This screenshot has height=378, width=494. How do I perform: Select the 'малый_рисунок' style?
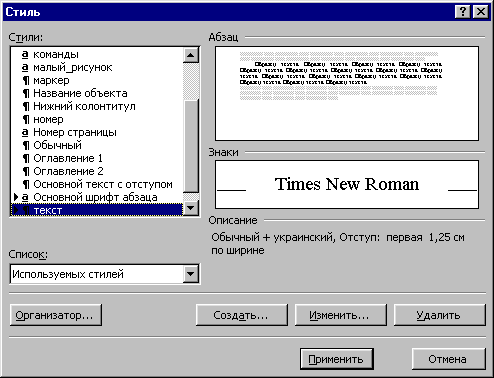pyautogui.click(x=97, y=67)
